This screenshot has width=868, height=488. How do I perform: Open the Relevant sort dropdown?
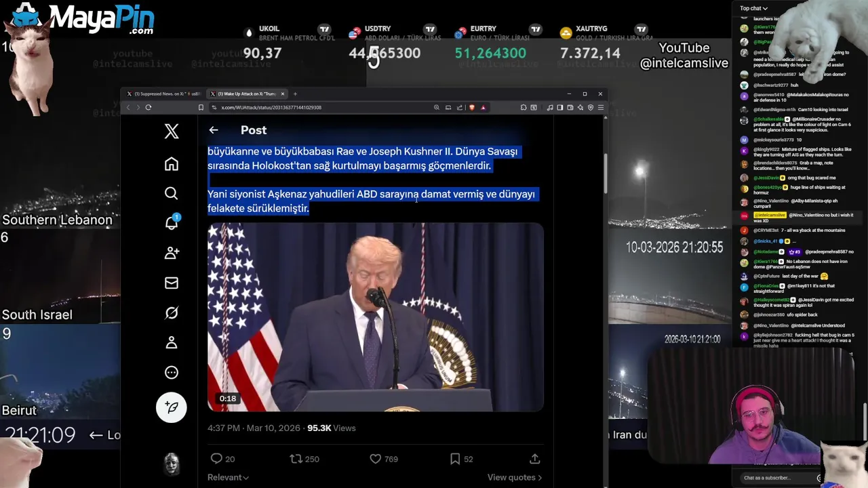(228, 478)
